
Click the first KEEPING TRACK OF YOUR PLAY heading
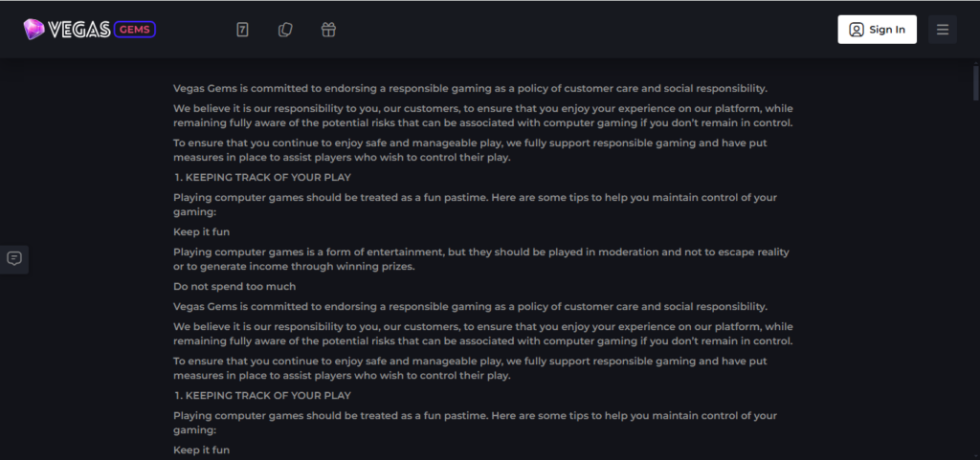(x=262, y=177)
